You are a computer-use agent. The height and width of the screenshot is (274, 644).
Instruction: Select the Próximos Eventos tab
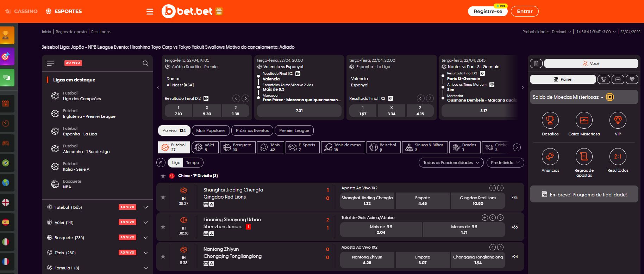[252, 130]
